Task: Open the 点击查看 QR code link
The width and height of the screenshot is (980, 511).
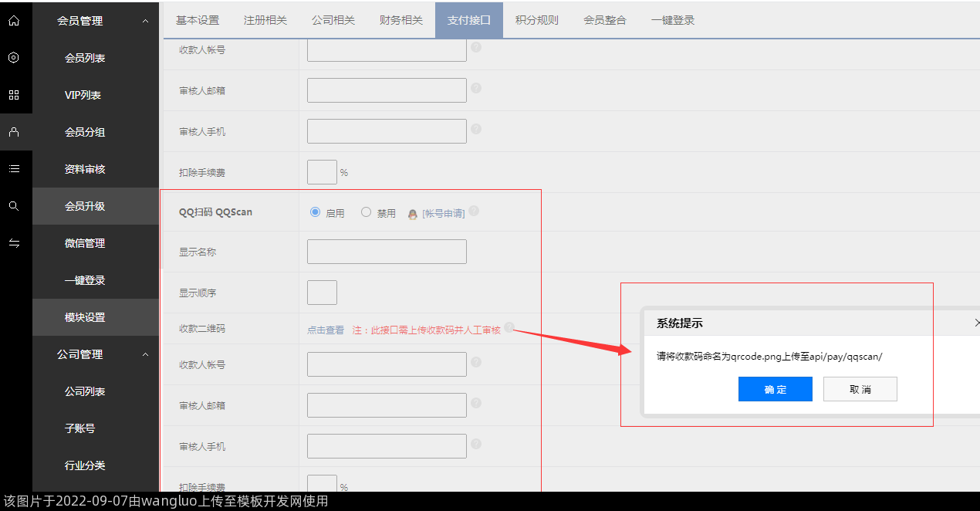Action: click(326, 330)
